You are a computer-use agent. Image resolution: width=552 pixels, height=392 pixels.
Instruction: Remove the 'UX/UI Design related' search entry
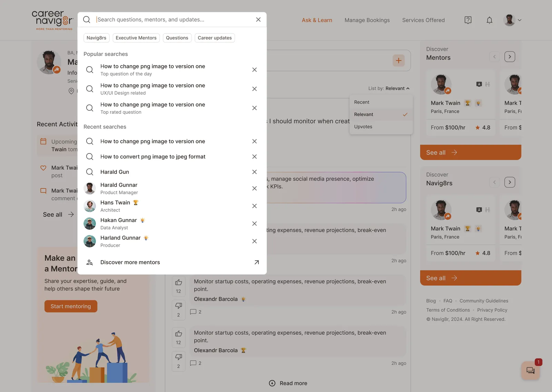[254, 89]
